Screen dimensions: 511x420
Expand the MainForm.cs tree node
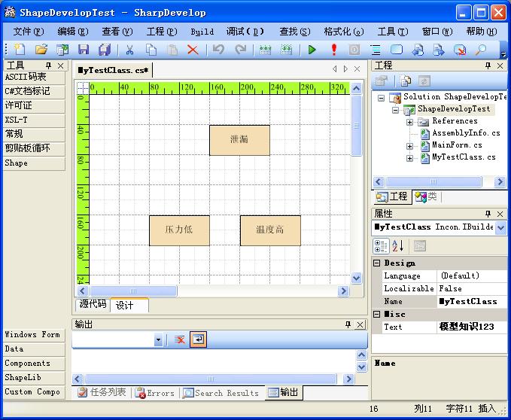(409, 146)
